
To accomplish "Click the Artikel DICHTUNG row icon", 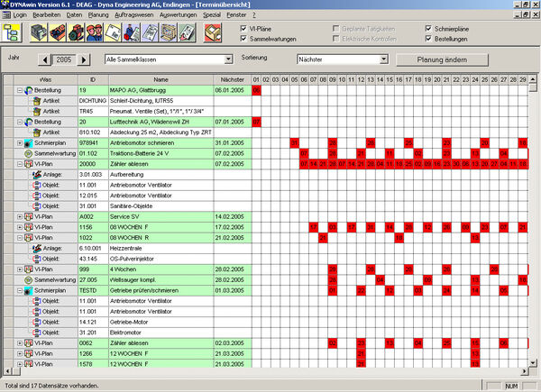I will click(35, 101).
